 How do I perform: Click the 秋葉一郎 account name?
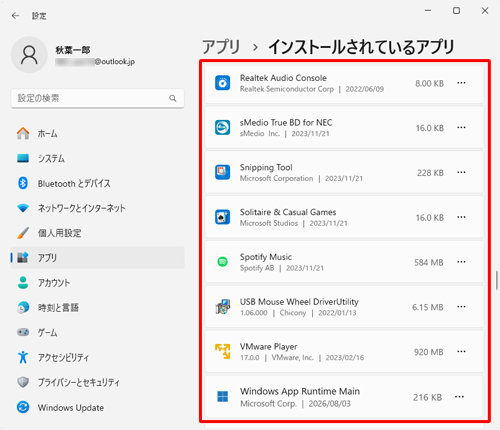[x=73, y=50]
